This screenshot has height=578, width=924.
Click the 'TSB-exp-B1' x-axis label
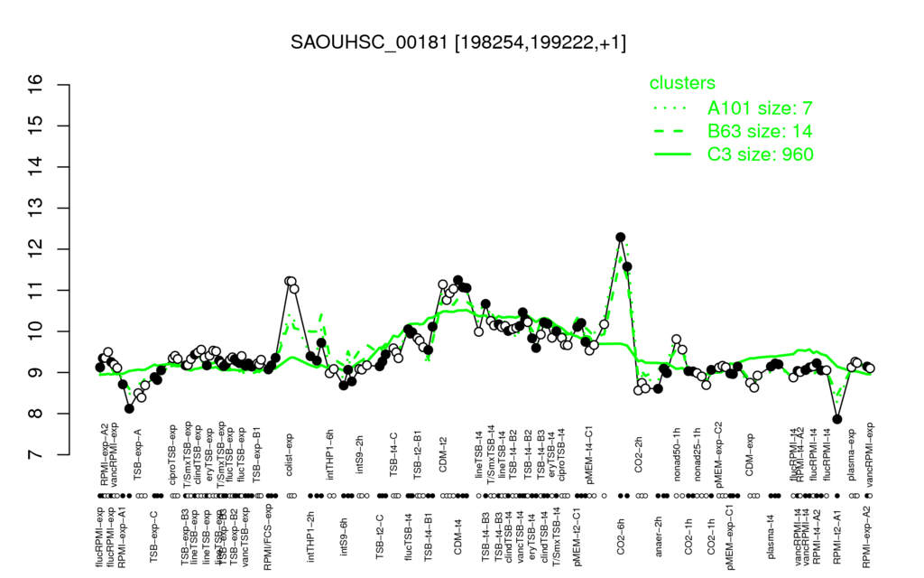pos(256,455)
